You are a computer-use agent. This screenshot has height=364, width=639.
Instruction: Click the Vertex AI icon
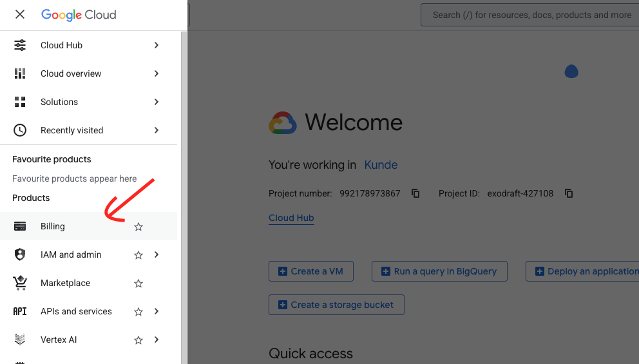(20, 340)
